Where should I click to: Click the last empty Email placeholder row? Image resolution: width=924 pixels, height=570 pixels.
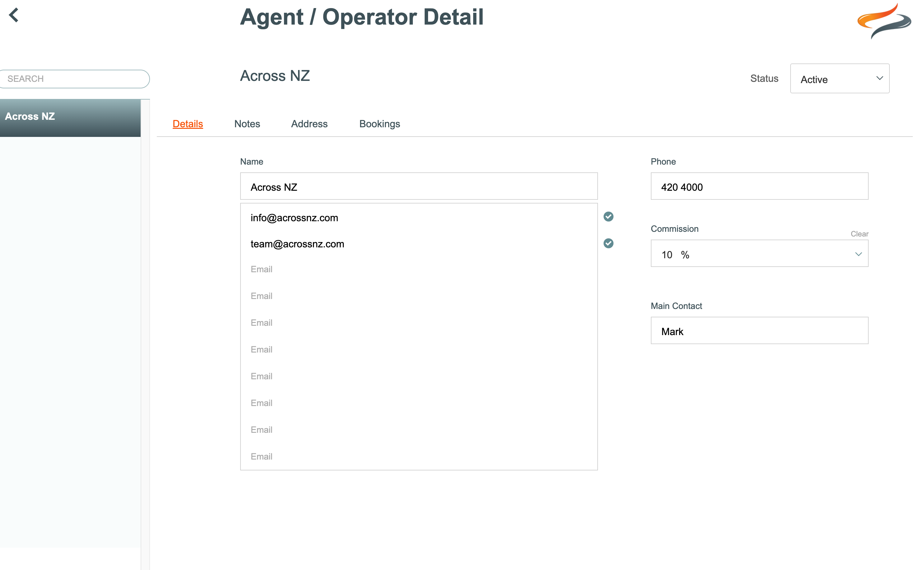coord(419,456)
